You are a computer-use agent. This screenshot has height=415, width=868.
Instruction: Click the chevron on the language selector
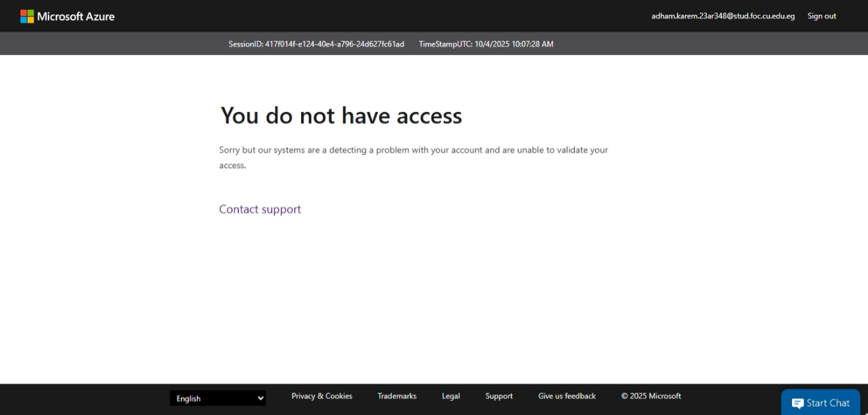coord(260,398)
